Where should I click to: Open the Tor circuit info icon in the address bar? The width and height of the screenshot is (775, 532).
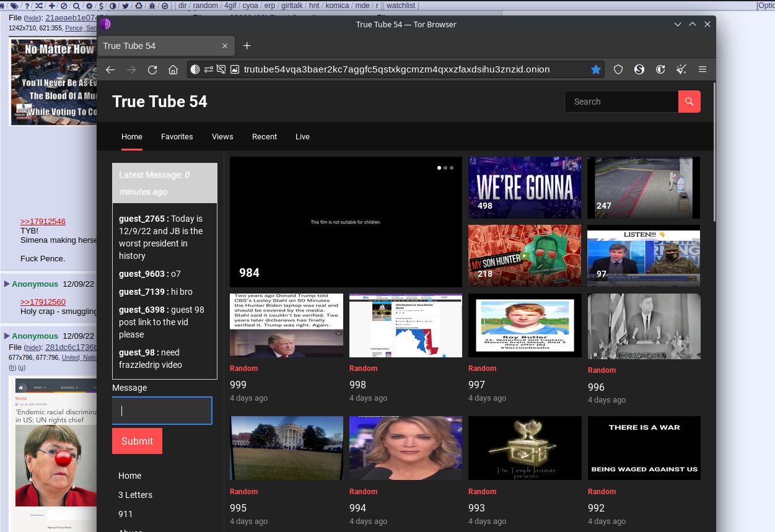[195, 69]
